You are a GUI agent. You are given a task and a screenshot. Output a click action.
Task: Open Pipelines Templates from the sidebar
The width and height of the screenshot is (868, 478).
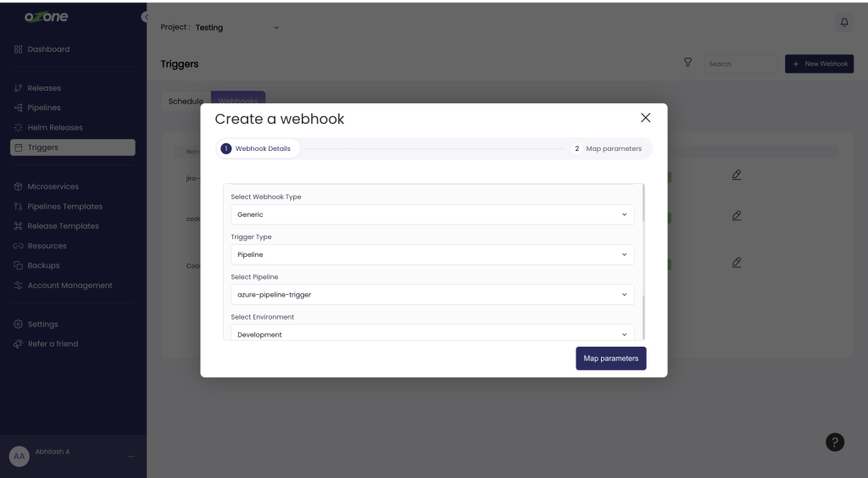[64, 206]
